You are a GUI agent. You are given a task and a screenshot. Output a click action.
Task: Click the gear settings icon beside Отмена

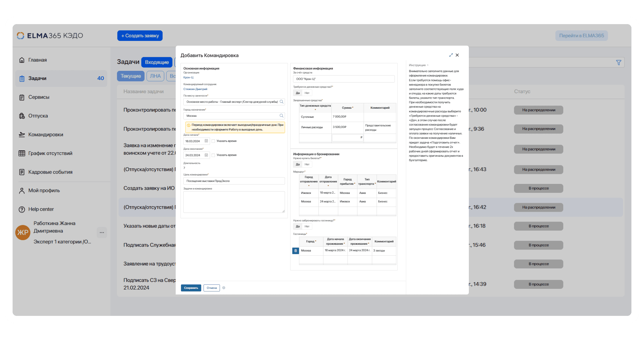tap(224, 288)
